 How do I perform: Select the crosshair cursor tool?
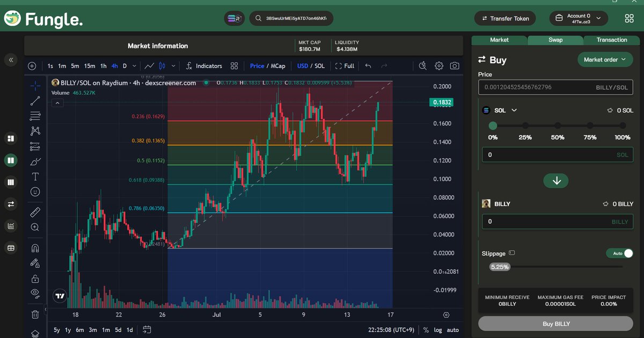coord(35,86)
